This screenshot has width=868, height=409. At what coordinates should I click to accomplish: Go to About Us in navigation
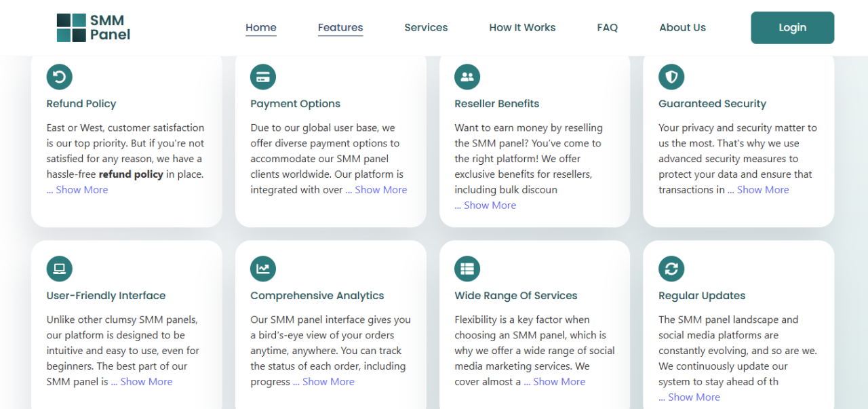point(682,28)
